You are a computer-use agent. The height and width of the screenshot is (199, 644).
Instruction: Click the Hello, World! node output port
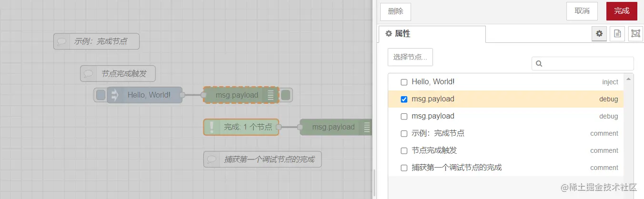point(182,95)
